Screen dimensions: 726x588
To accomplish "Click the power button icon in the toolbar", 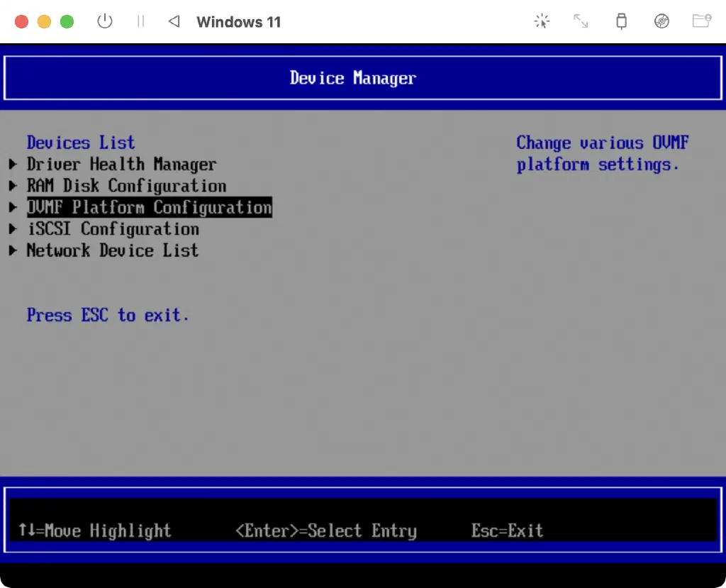I will tap(105, 21).
